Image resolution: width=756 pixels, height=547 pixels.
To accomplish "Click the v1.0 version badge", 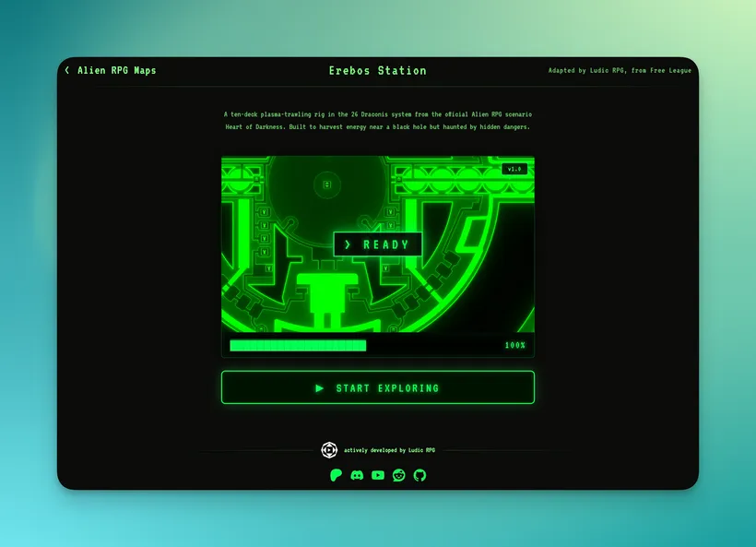I will tap(514, 169).
